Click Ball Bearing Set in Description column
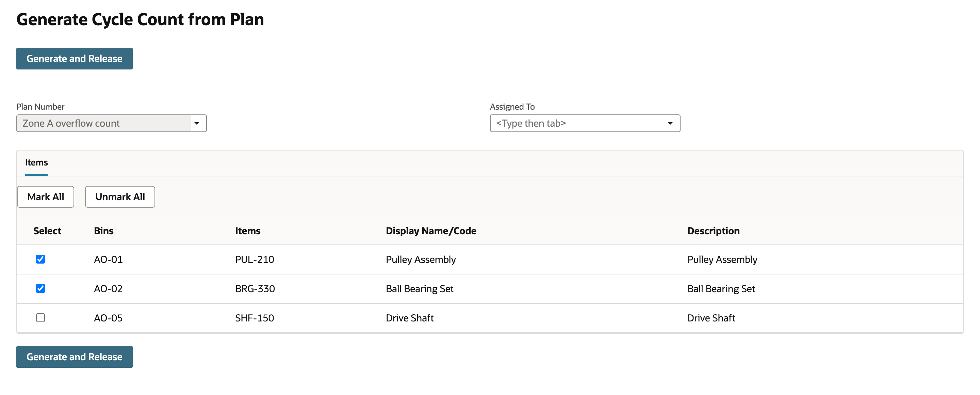Image resolution: width=980 pixels, height=395 pixels. [x=721, y=289]
